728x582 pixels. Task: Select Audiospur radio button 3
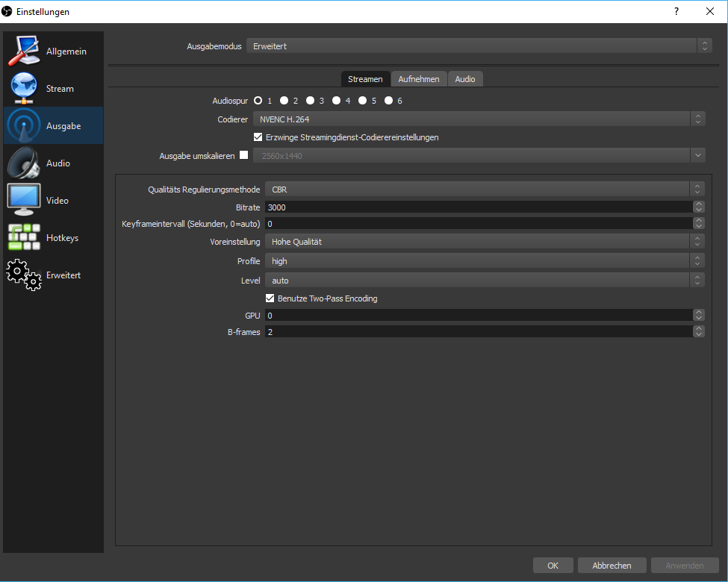[310, 101]
